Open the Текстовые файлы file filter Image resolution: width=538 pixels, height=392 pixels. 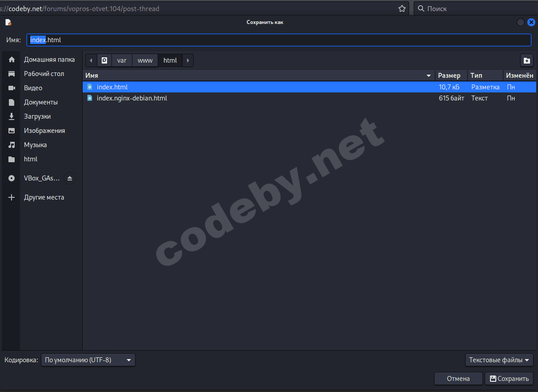[x=499, y=360]
